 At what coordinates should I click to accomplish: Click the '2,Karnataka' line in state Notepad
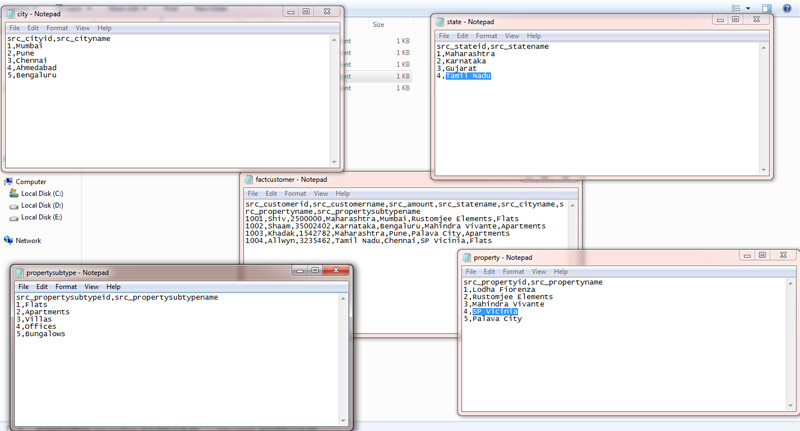(461, 61)
